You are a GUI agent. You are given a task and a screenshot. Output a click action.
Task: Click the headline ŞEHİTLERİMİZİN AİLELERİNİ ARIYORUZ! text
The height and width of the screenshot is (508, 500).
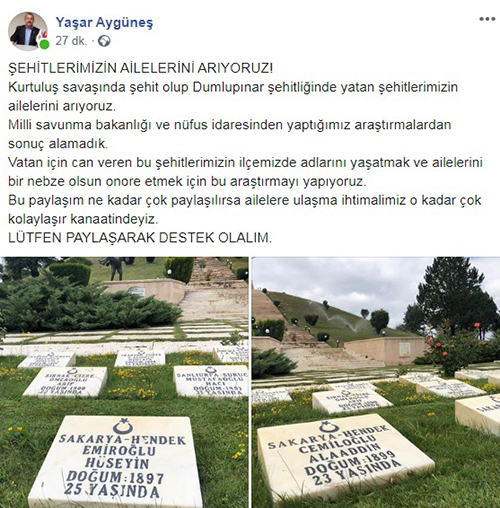click(x=140, y=68)
